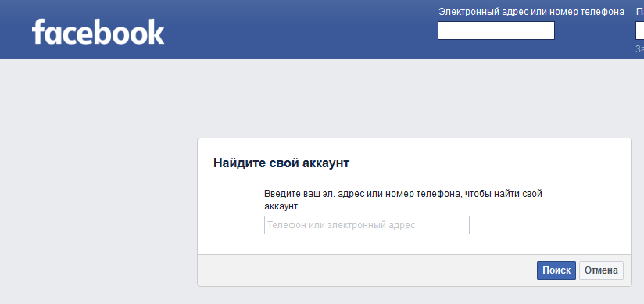The width and height of the screenshot is (644, 304).
Task: Click the facebook logo
Action: [98, 31]
